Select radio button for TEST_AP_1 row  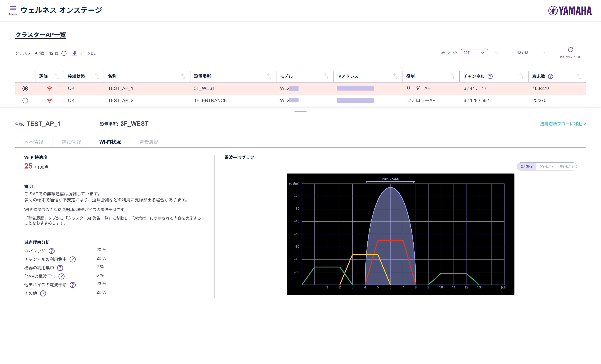coord(25,88)
